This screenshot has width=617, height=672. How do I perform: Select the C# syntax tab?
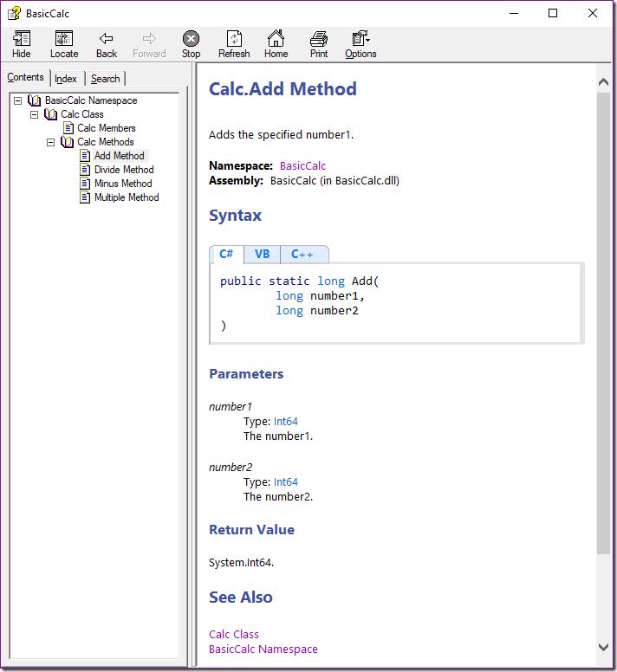coord(226,254)
